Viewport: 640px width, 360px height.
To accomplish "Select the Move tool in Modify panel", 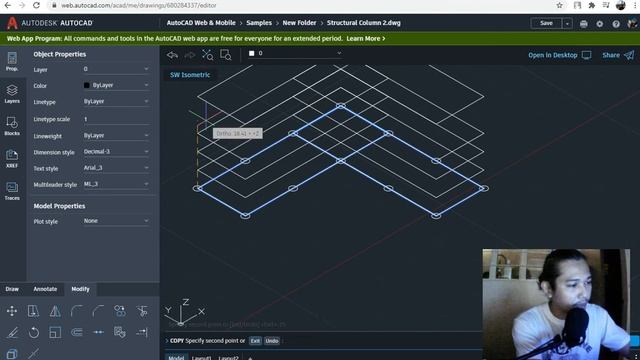I will tap(12, 311).
